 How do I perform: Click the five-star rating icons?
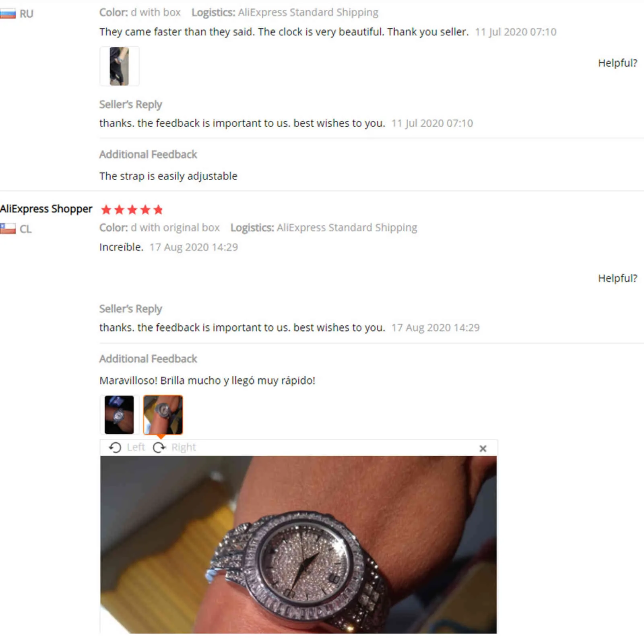tap(132, 210)
